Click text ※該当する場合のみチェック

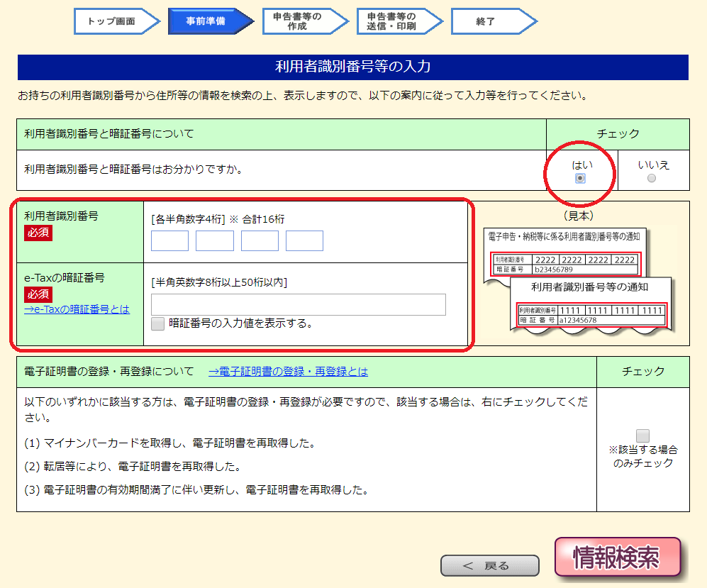pos(643,456)
